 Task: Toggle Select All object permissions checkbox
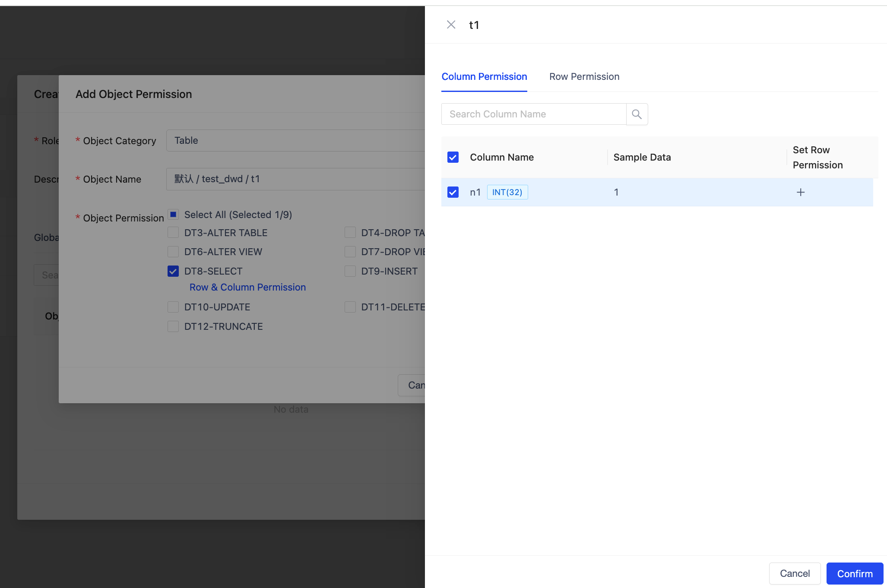click(173, 215)
